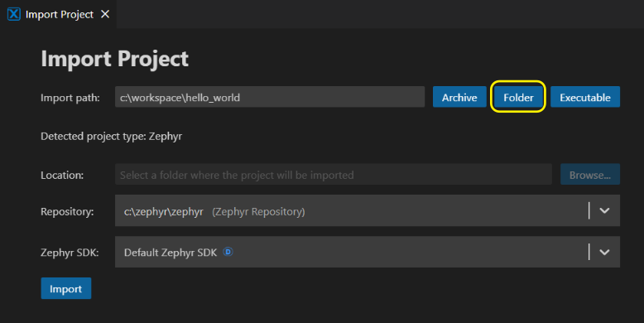Expand the Repository chevron arrow
The width and height of the screenshot is (644, 323).
point(604,211)
